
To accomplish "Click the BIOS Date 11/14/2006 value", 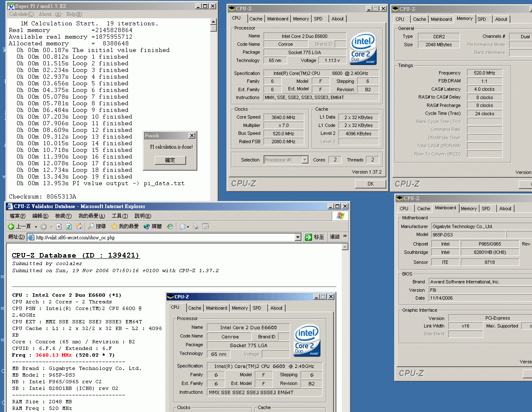I will [x=480, y=298].
